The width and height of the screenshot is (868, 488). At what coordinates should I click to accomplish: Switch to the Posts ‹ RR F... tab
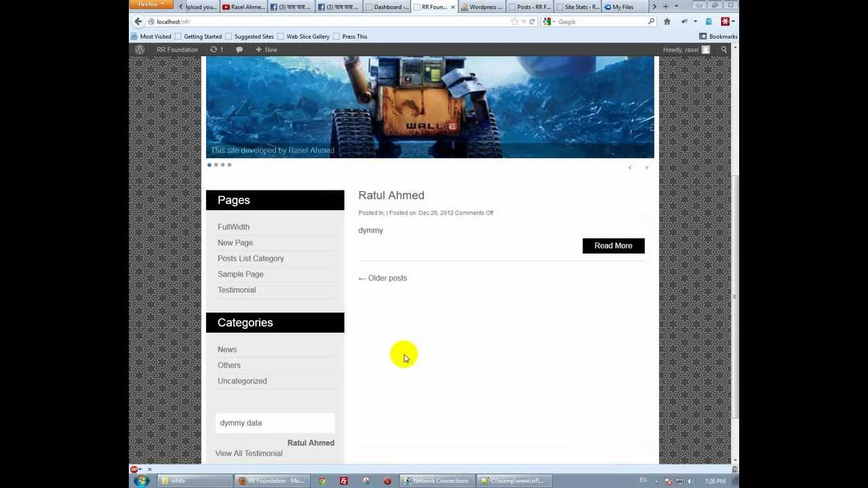[x=529, y=7]
